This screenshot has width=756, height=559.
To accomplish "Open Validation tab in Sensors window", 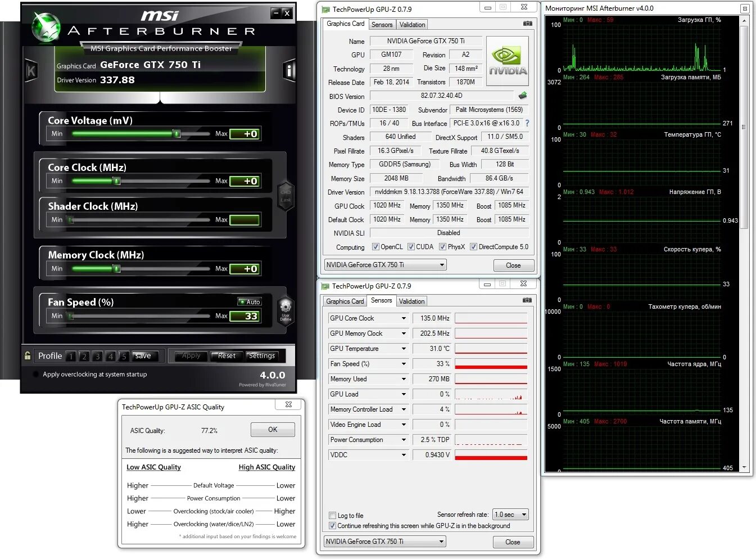I will tap(412, 301).
